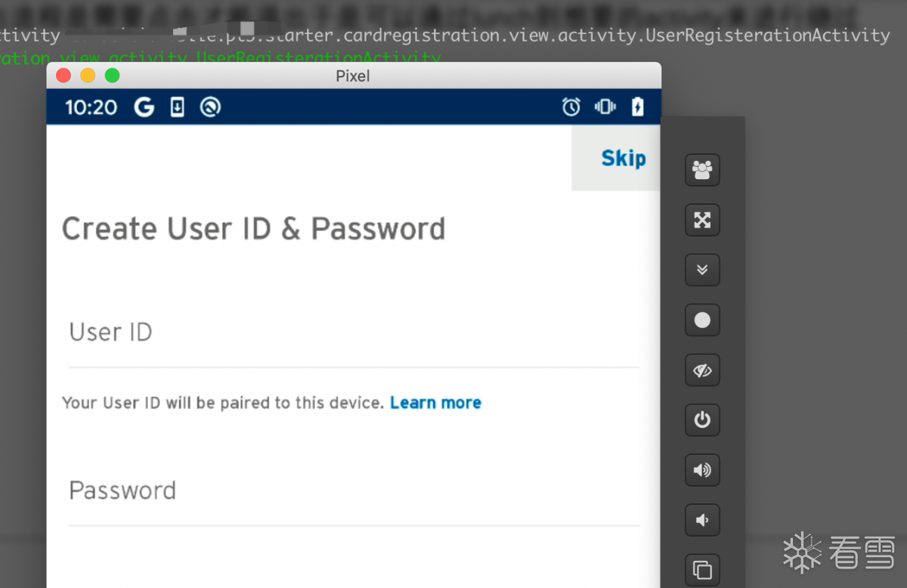The height and width of the screenshot is (588, 907).
Task: Tap the download arrow icon in status bar
Action: coord(178,107)
